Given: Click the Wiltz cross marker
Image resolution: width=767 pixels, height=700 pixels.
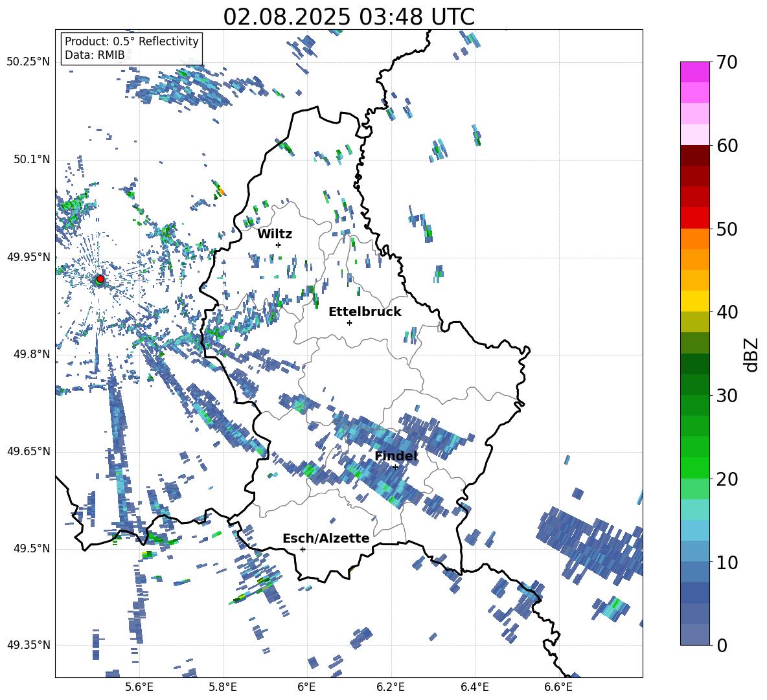Looking at the screenshot, I should (279, 245).
